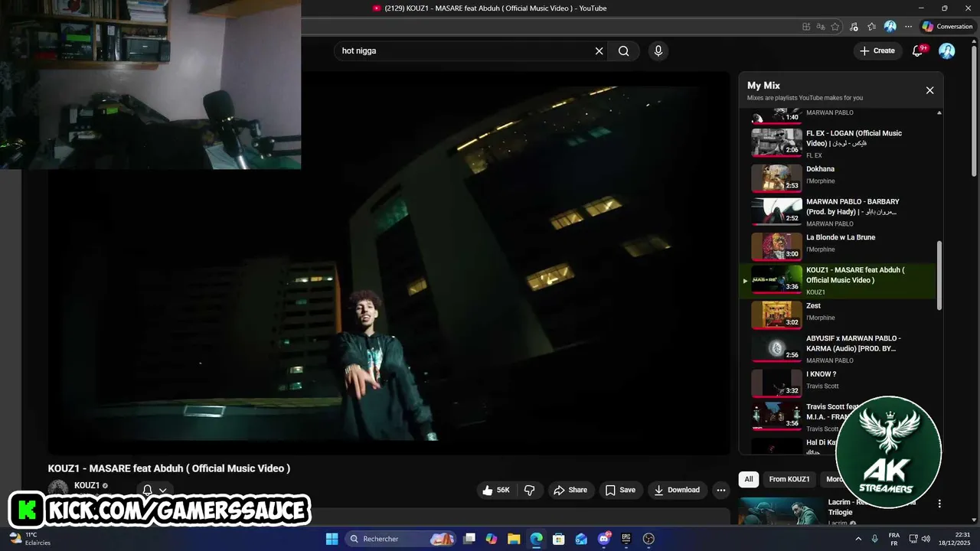The height and width of the screenshot is (551, 980).
Task: Open Copilot Conversation button
Action: (947, 27)
